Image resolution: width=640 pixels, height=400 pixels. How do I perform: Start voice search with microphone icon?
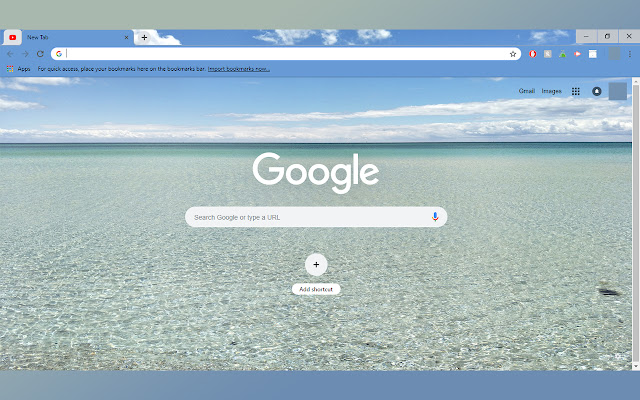(x=435, y=217)
